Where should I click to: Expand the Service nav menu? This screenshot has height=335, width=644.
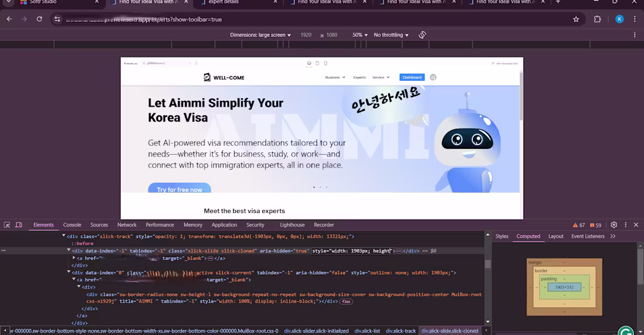(381, 77)
